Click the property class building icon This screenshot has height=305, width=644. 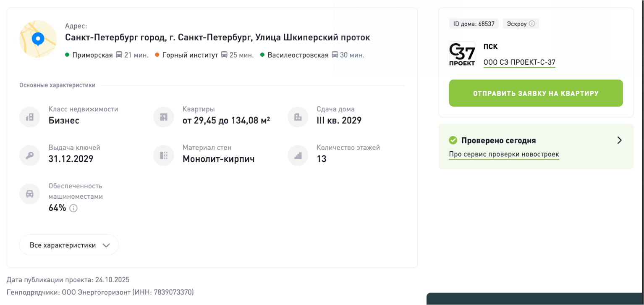(x=30, y=117)
